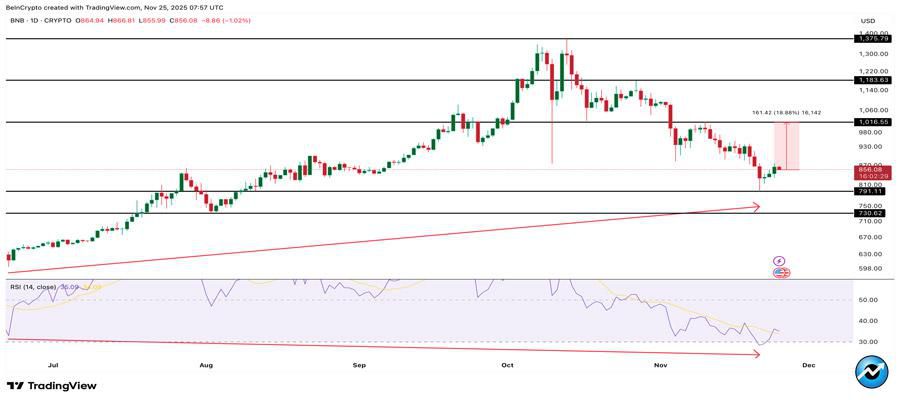Click the USD currency label
This screenshot has height=400, width=900.
point(867,20)
